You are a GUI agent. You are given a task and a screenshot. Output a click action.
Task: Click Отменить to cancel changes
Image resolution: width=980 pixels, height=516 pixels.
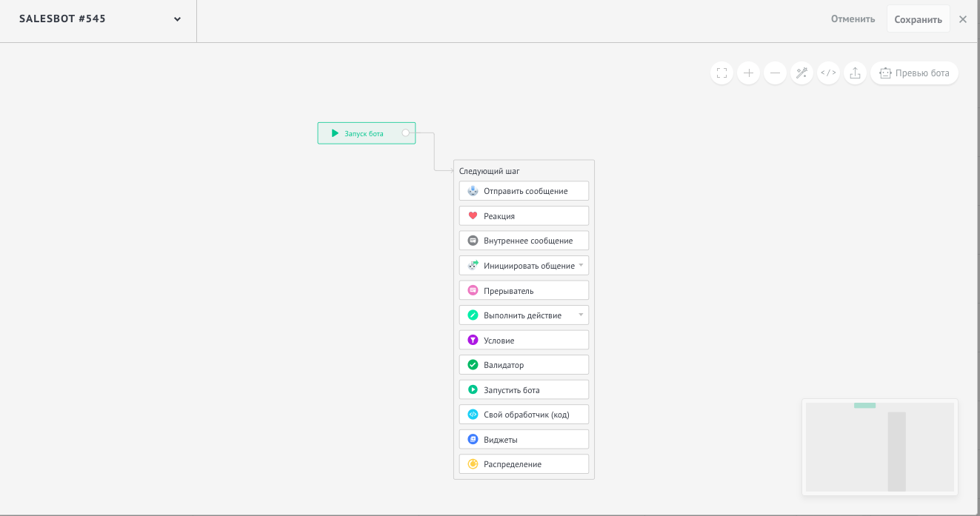[853, 19]
